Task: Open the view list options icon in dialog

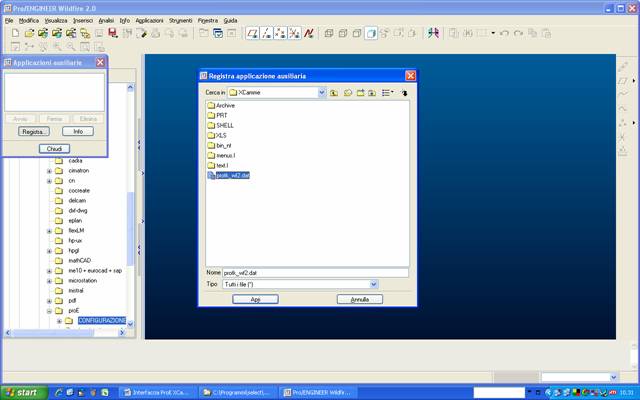Action: [387, 93]
